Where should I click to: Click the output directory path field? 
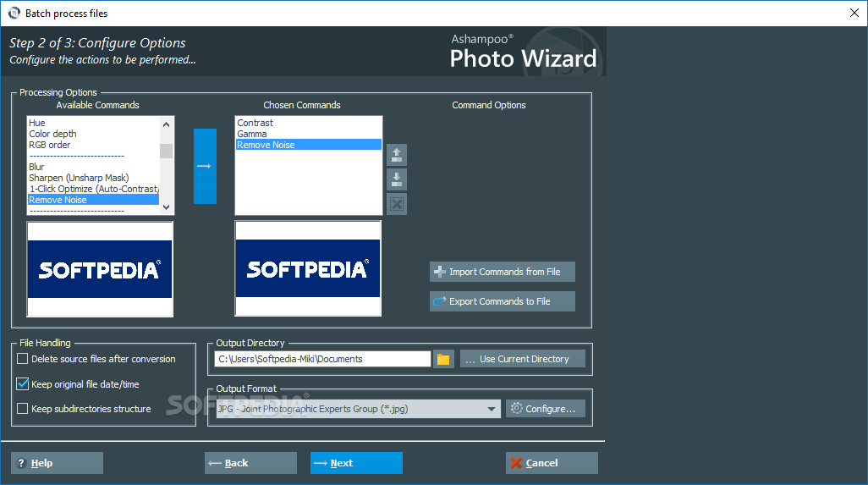pos(322,359)
